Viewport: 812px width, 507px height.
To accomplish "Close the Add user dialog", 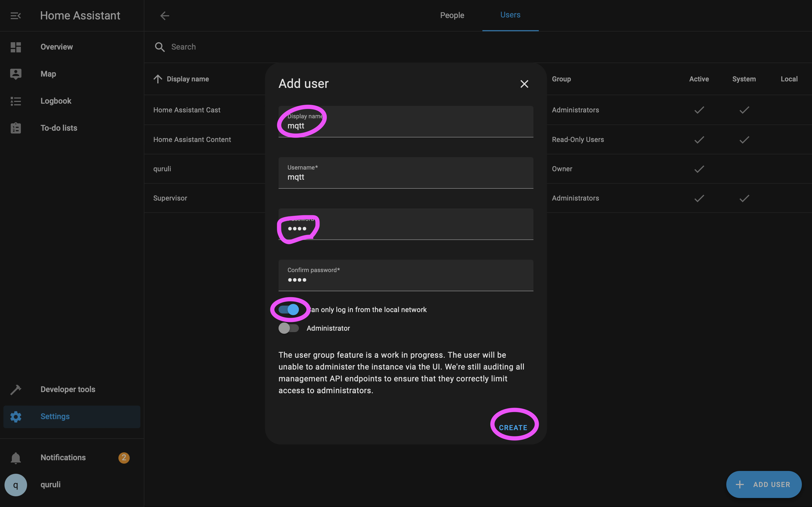I will point(524,84).
